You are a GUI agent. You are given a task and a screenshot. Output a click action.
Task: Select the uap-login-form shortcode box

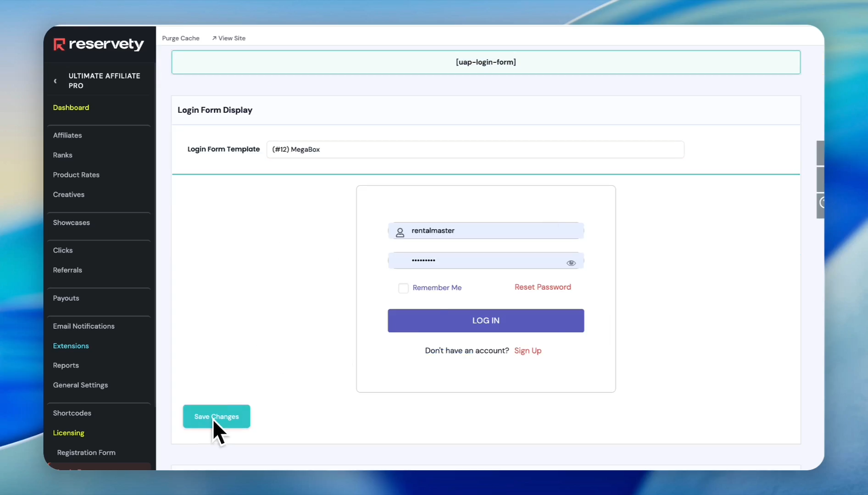click(485, 62)
